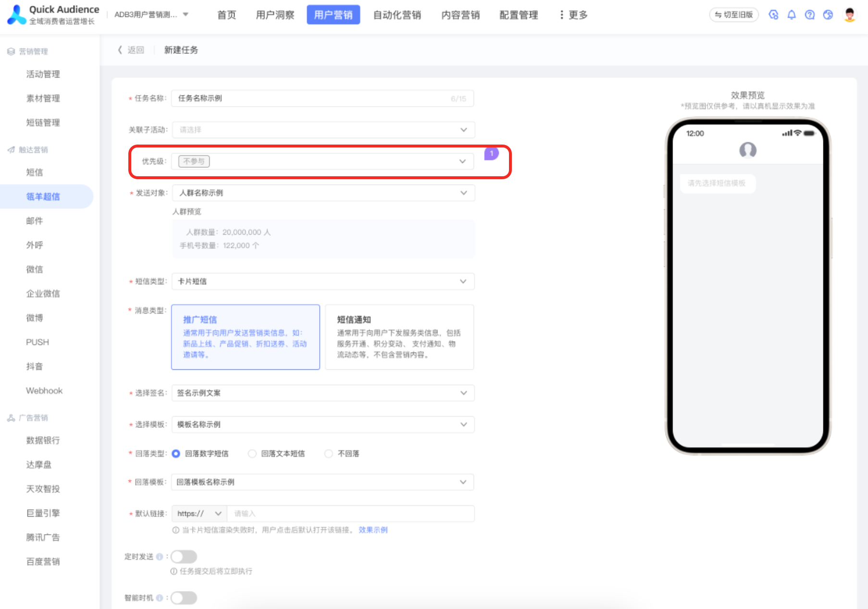Select the 回落文本短信 radio option
This screenshot has height=609, width=868.
pos(252,453)
